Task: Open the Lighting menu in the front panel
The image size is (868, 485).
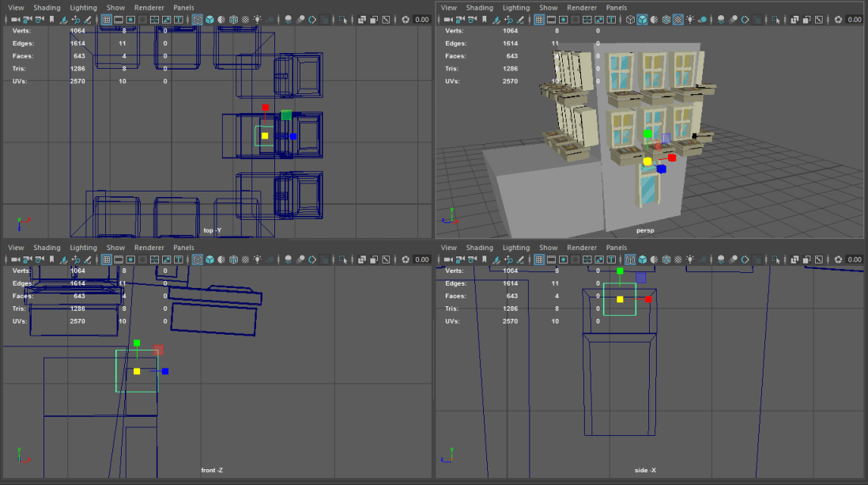Action: (83, 248)
